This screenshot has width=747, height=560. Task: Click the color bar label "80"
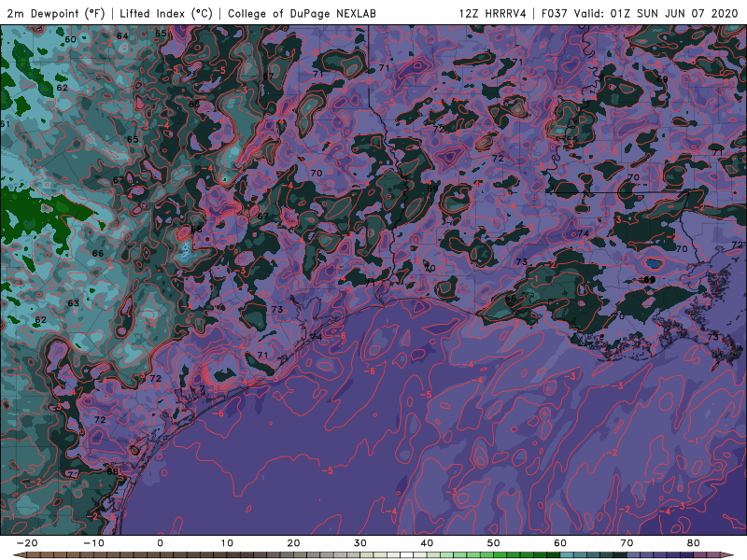click(694, 543)
